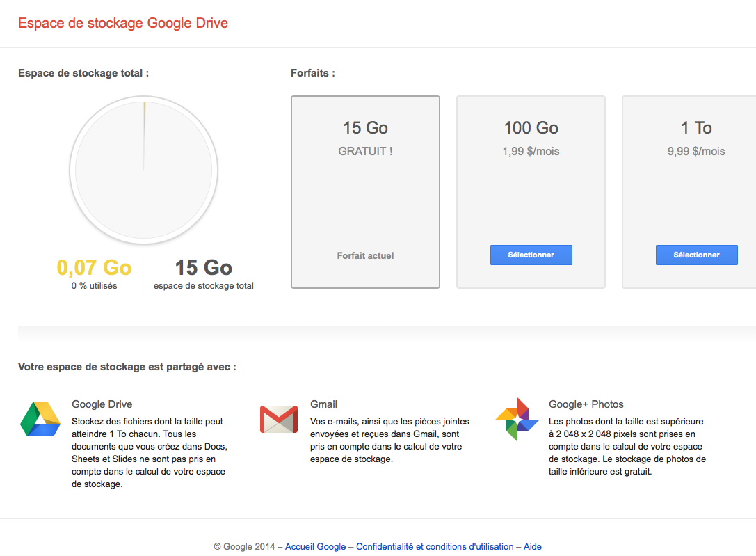Click the 100 Go plan title
The height and width of the screenshot is (556, 756).
pos(531,128)
